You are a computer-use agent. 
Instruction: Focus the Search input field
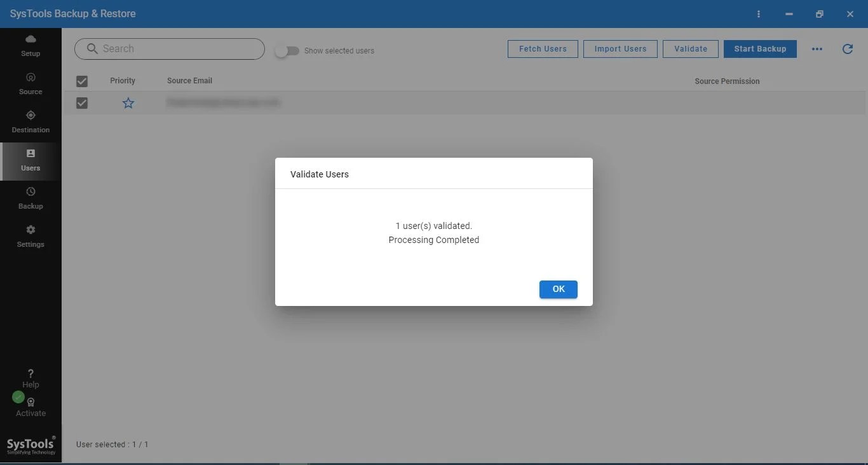[170, 49]
